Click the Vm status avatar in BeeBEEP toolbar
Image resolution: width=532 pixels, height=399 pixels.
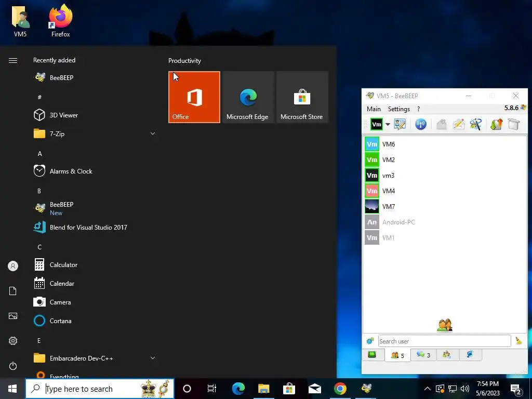[x=377, y=124]
